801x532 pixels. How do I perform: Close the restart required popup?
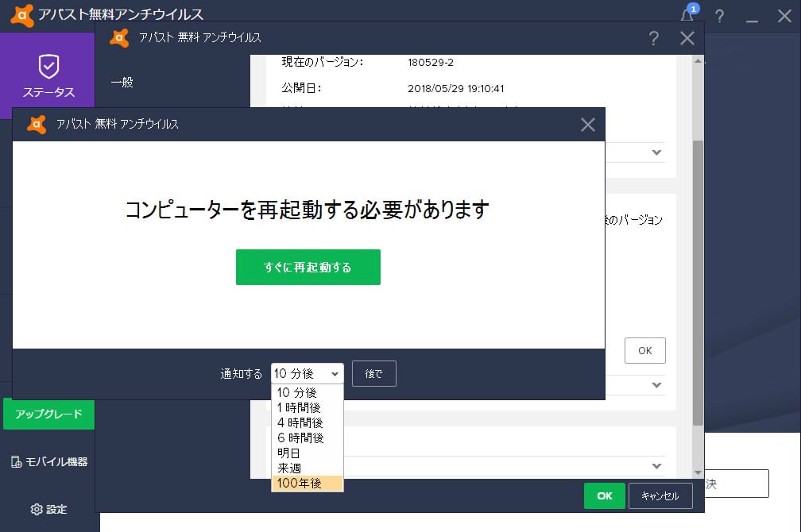(588, 125)
